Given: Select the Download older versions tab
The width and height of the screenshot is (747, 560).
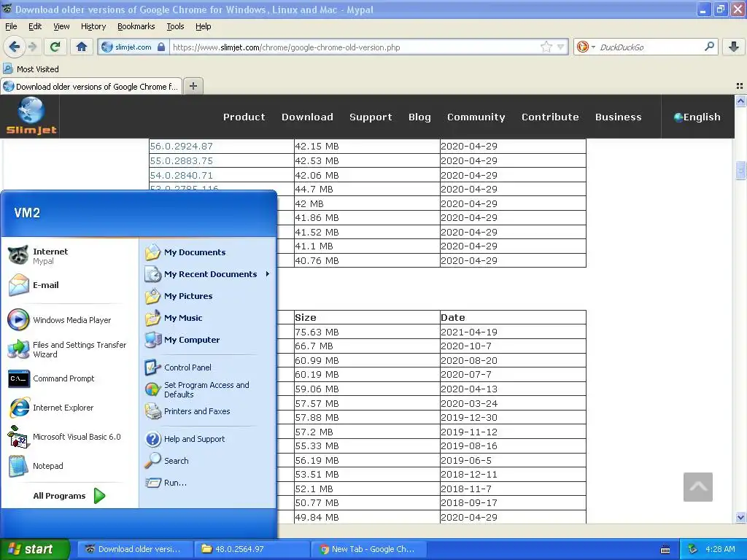Looking at the screenshot, I should tap(91, 86).
